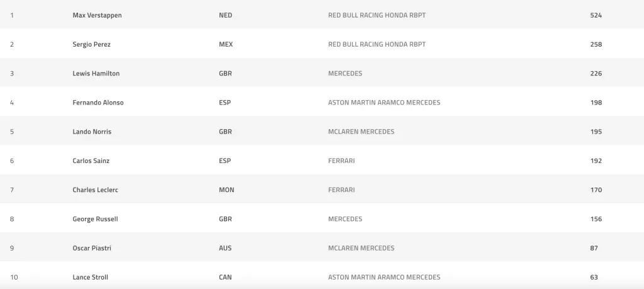644x289 pixels.
Task: Click George Russell's name
Action: click(95, 219)
